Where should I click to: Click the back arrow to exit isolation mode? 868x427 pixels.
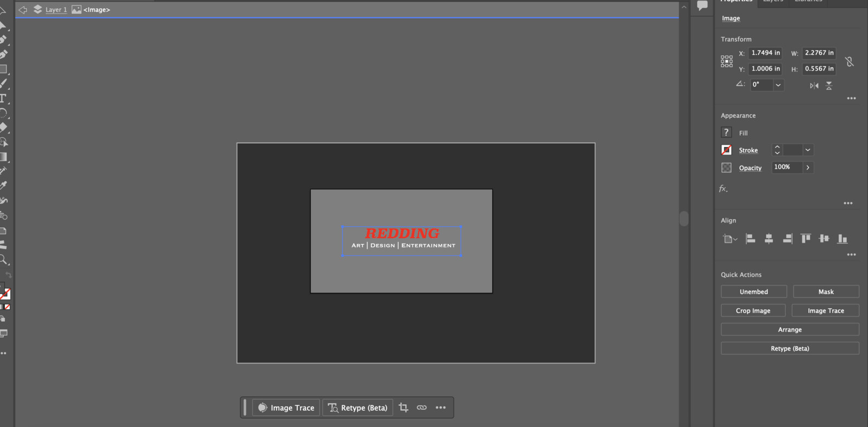[23, 10]
